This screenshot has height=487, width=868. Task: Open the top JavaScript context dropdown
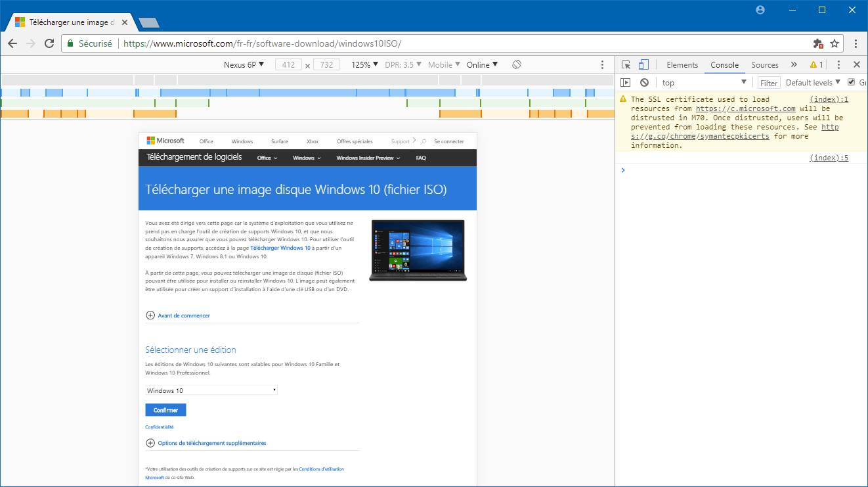pyautogui.click(x=705, y=82)
